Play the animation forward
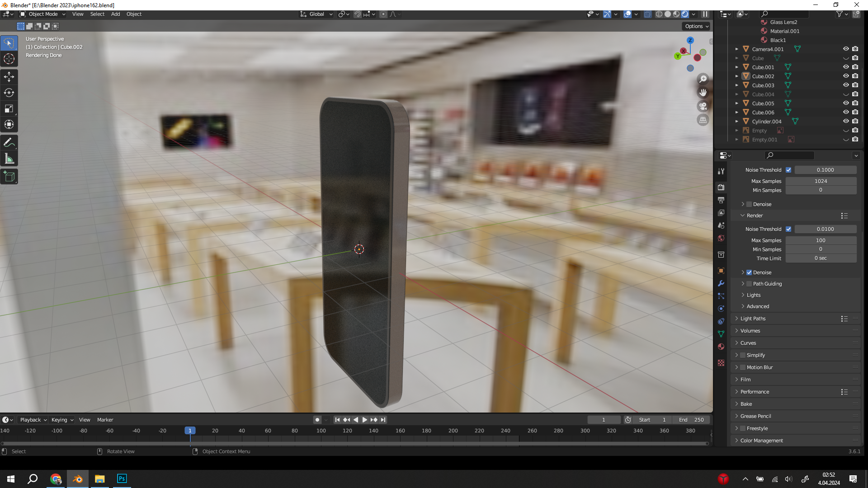Image resolution: width=868 pixels, height=488 pixels. click(x=365, y=420)
